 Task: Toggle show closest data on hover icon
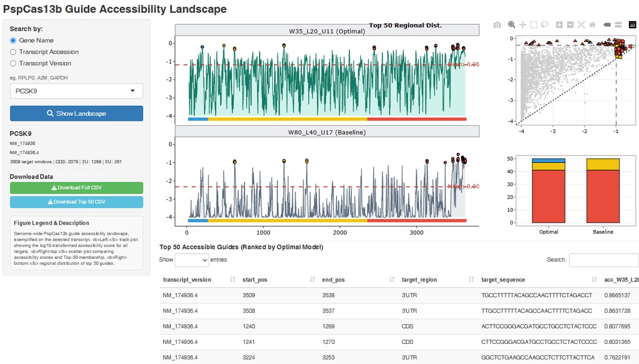[x=607, y=25]
